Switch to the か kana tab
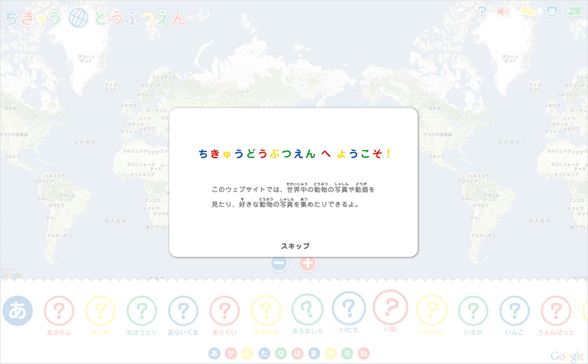 231,353
